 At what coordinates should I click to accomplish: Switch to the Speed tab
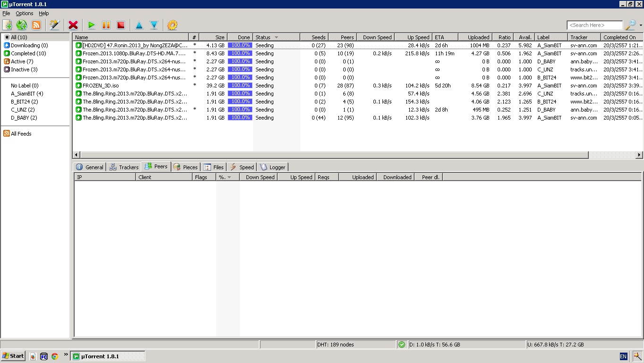[x=242, y=167]
